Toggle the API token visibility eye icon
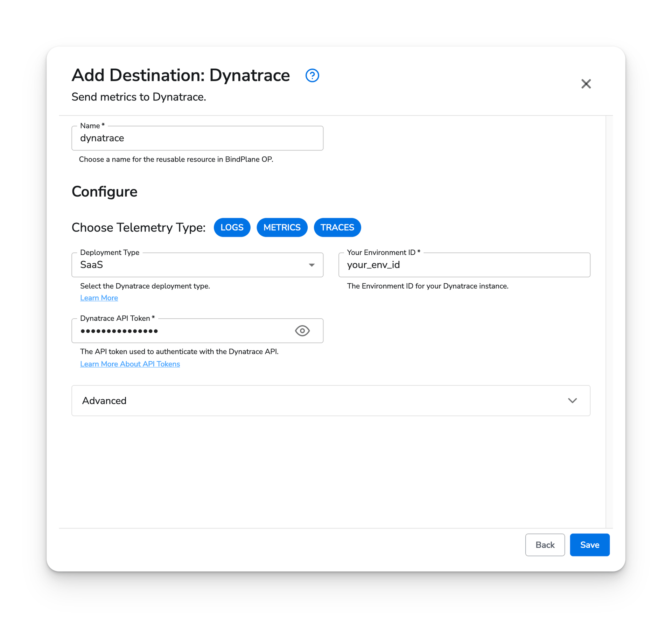Image resolution: width=672 pixels, height=618 pixels. pos(303,331)
